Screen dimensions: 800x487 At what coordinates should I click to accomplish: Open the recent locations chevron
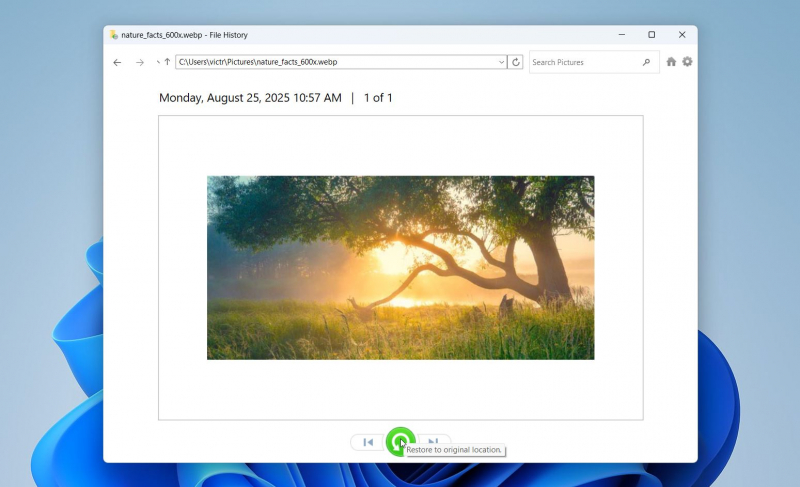[x=158, y=62]
